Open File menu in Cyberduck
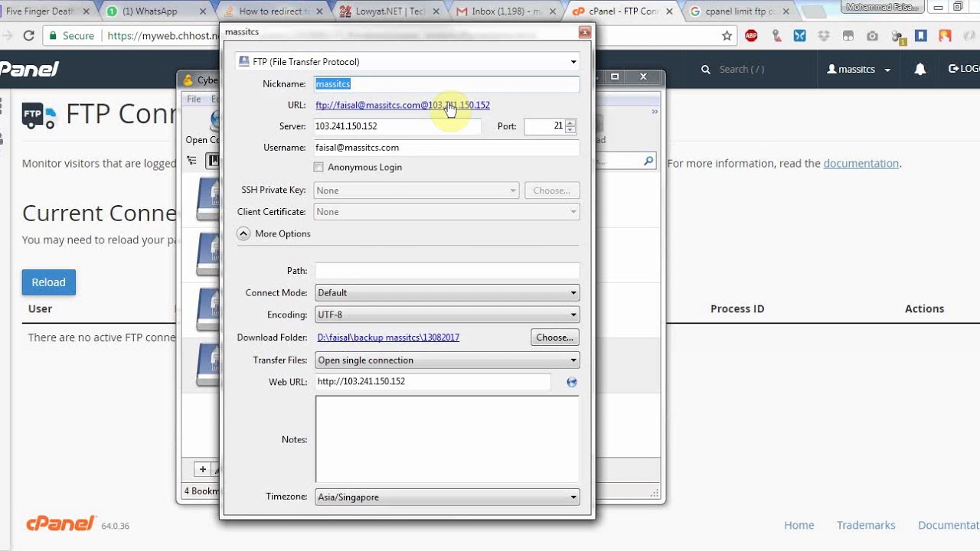 pyautogui.click(x=194, y=99)
